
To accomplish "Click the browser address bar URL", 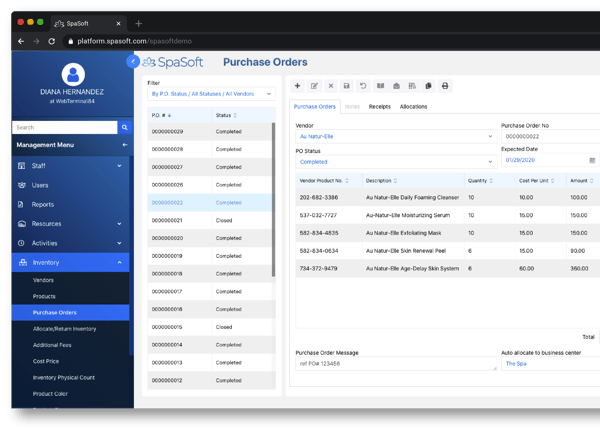I will (134, 41).
